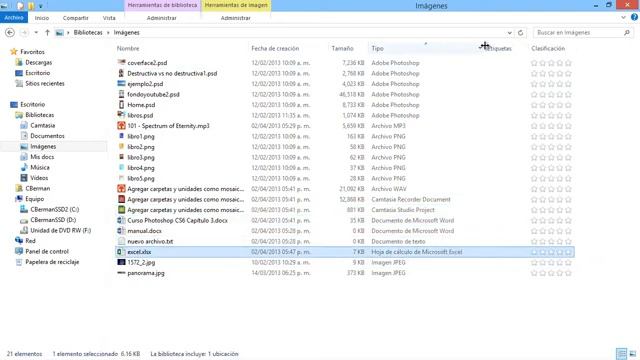
Task: Open Papelera de reciclaje
Action: click(52, 262)
